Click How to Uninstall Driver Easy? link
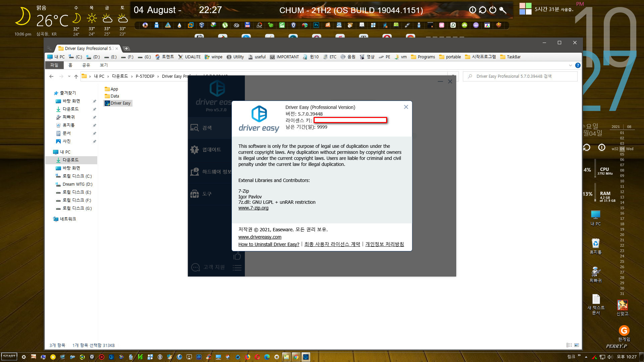 point(269,244)
